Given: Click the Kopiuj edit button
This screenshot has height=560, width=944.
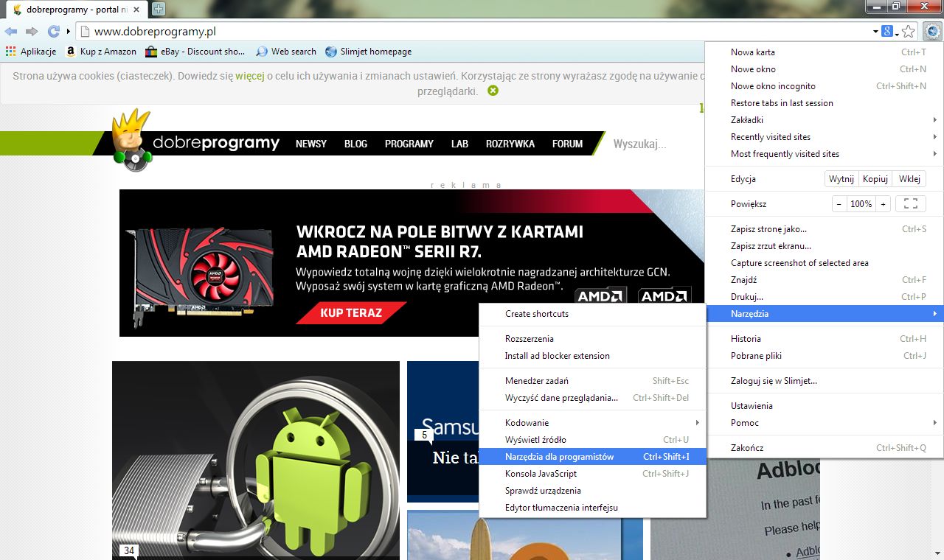Looking at the screenshot, I should (875, 179).
